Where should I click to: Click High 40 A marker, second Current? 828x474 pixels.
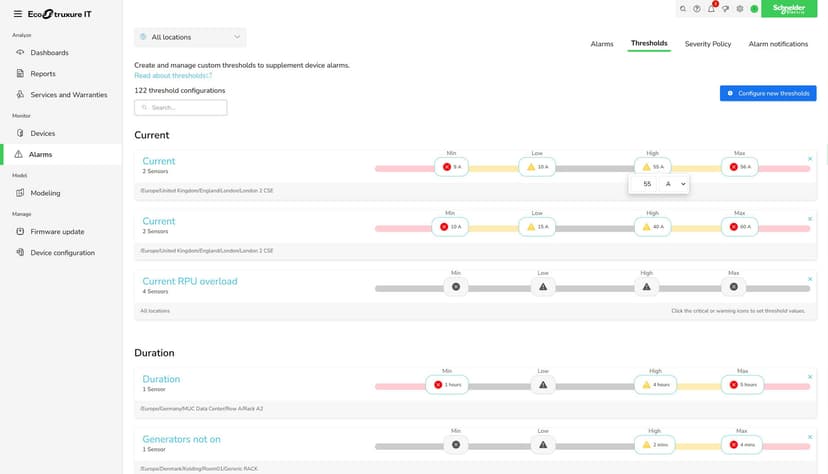click(x=653, y=227)
